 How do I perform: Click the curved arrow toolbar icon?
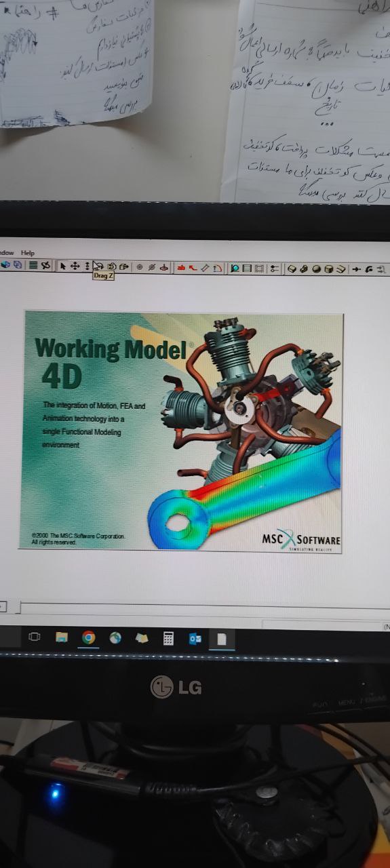point(370,269)
